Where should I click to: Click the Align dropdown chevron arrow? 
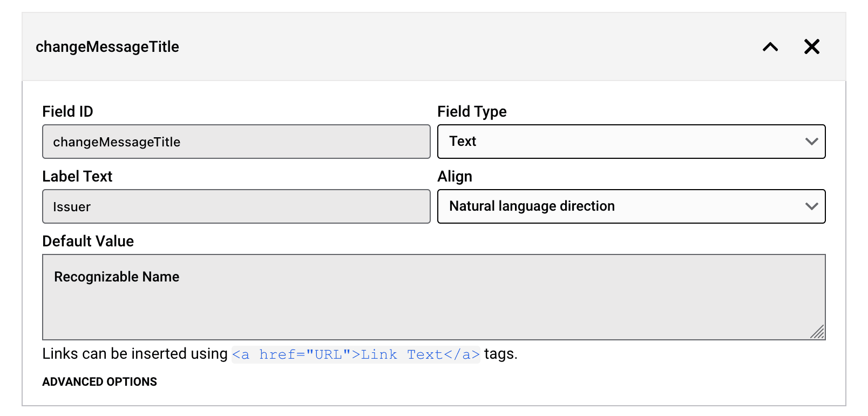pyautogui.click(x=811, y=206)
